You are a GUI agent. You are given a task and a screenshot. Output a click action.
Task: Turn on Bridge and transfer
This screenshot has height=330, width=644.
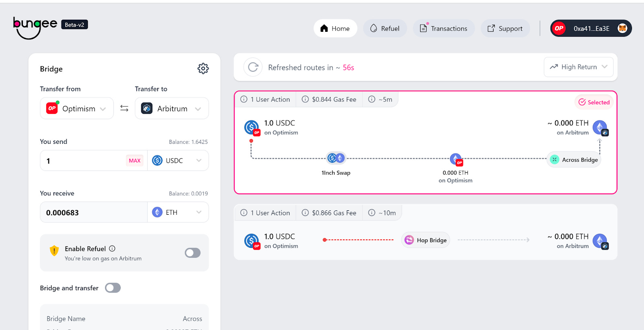(113, 288)
